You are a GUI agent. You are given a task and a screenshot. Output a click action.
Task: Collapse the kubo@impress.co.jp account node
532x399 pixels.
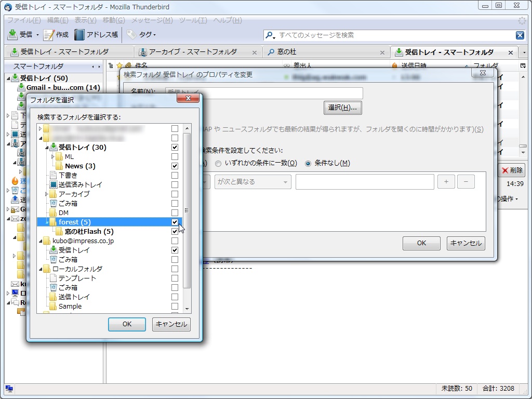(x=41, y=241)
